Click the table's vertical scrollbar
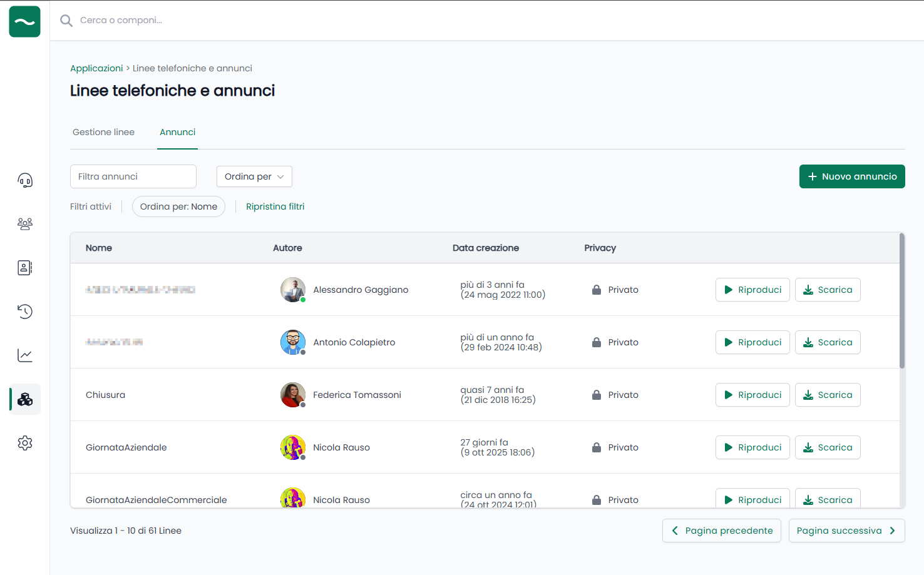 (901, 302)
